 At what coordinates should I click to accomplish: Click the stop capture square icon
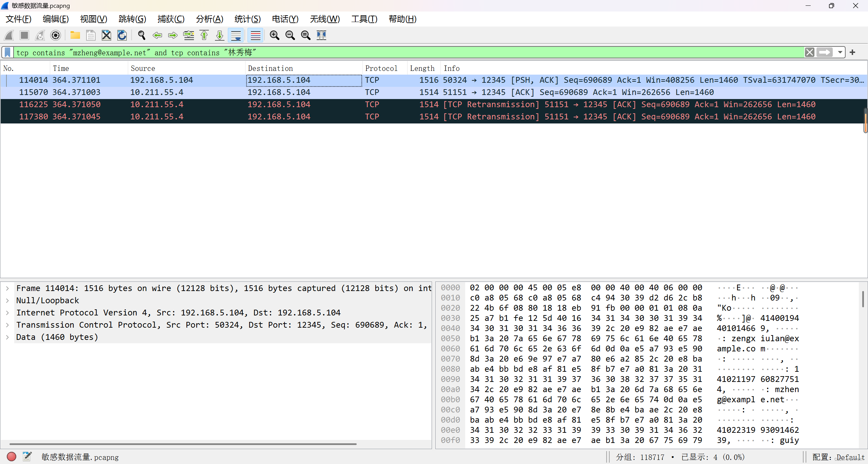coord(24,35)
